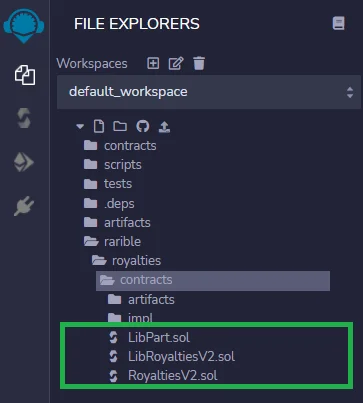This screenshot has height=403, width=363.
Task: Click the Solidity icon beside RoyaltiesV2.sol
Action: point(113,376)
